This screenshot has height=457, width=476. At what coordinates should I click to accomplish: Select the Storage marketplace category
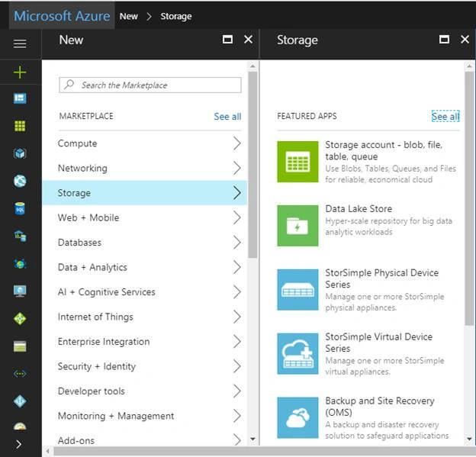pyautogui.click(x=144, y=193)
